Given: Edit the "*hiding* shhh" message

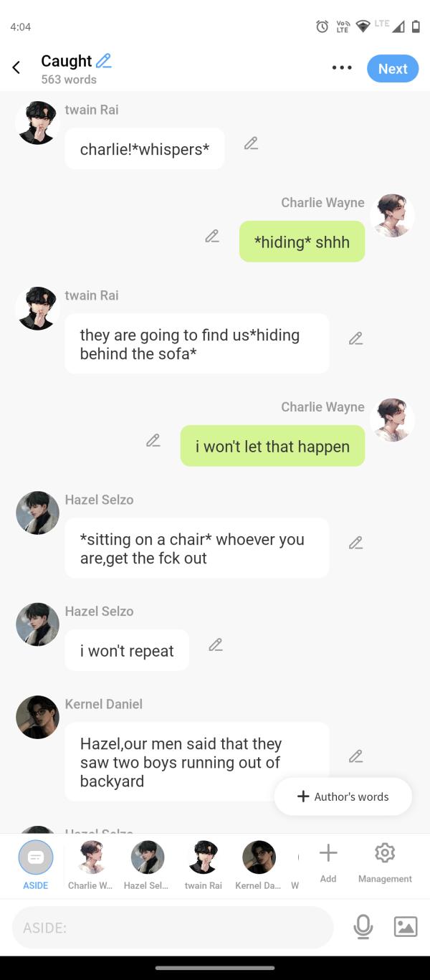Looking at the screenshot, I should (212, 236).
